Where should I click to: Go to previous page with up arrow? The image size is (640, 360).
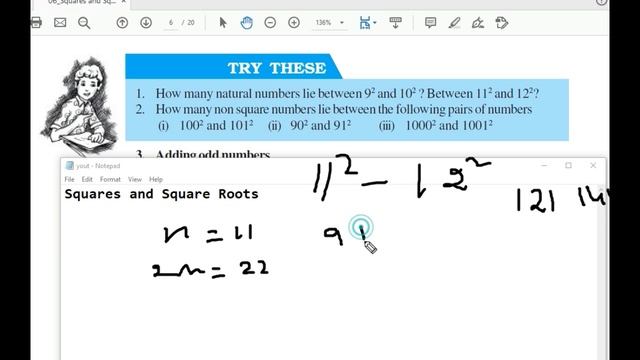click(122, 23)
